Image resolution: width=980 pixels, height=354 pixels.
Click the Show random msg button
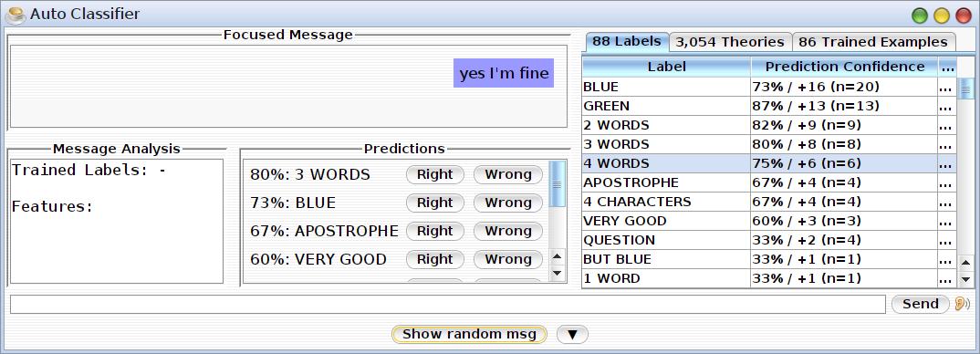coord(469,335)
